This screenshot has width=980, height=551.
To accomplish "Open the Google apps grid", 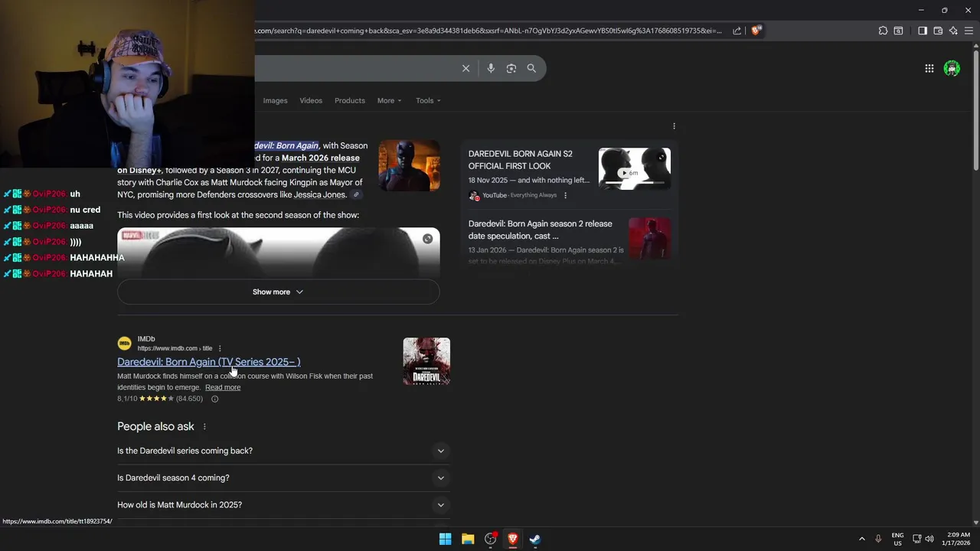I will [x=929, y=68].
